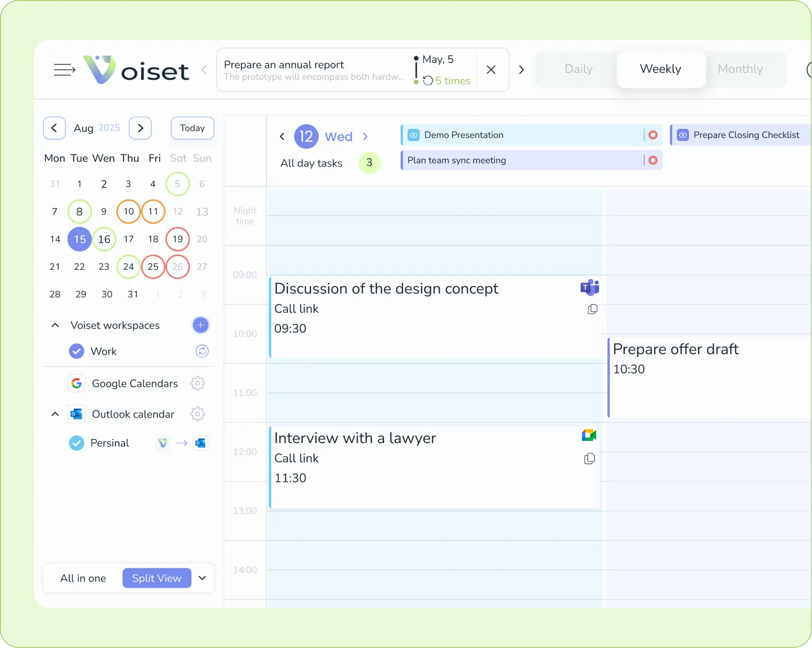The image size is (812, 648).
Task: Click the Google Calendars logo icon
Action: [x=77, y=383]
